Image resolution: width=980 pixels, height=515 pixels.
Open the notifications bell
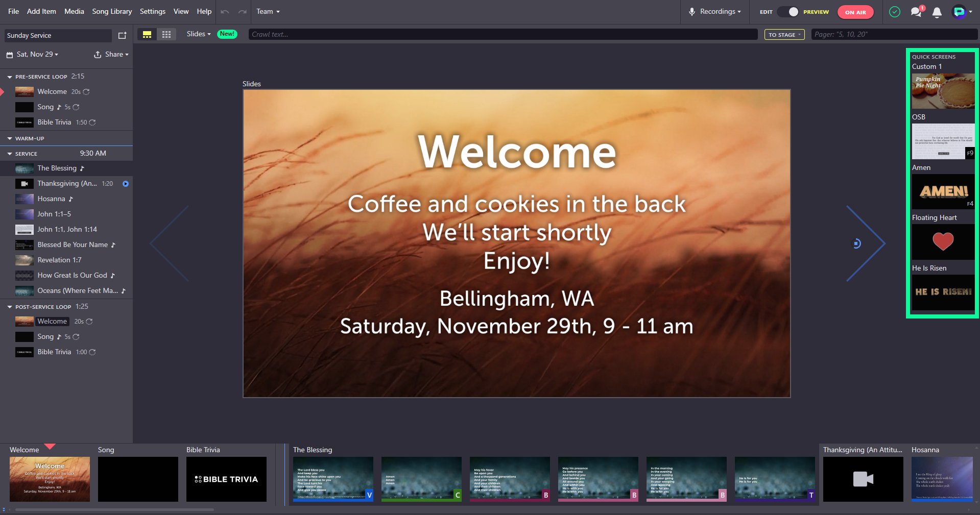[937, 12]
